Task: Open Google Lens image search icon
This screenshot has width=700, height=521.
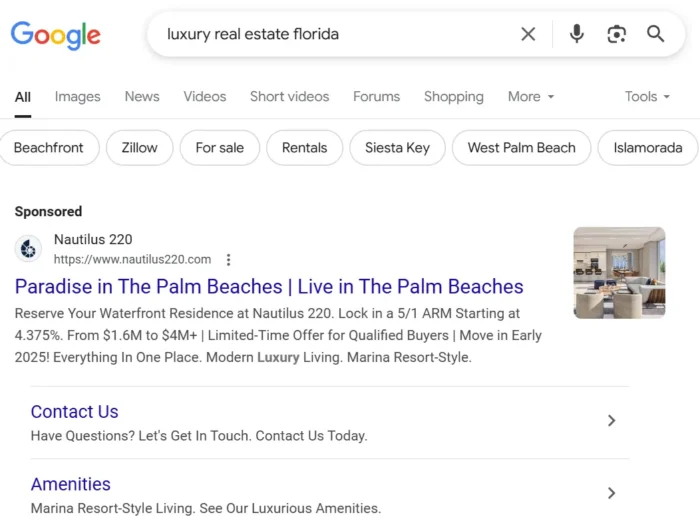Action: [617, 34]
